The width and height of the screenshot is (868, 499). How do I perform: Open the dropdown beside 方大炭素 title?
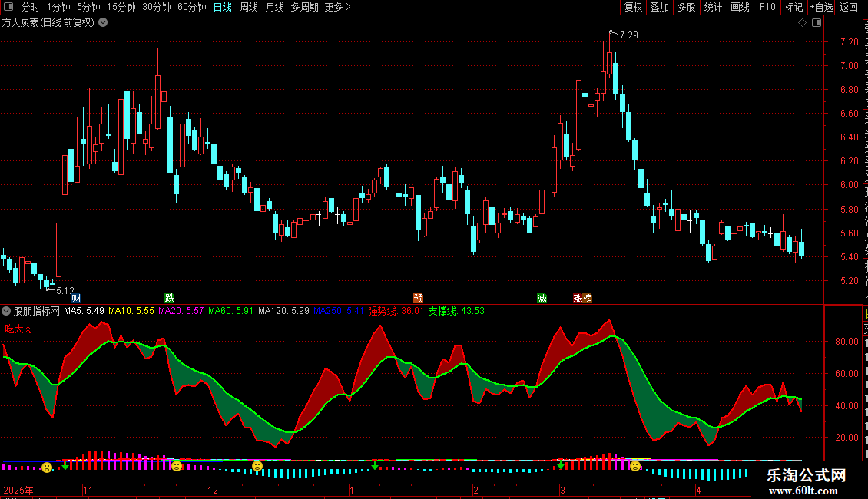[x=103, y=23]
